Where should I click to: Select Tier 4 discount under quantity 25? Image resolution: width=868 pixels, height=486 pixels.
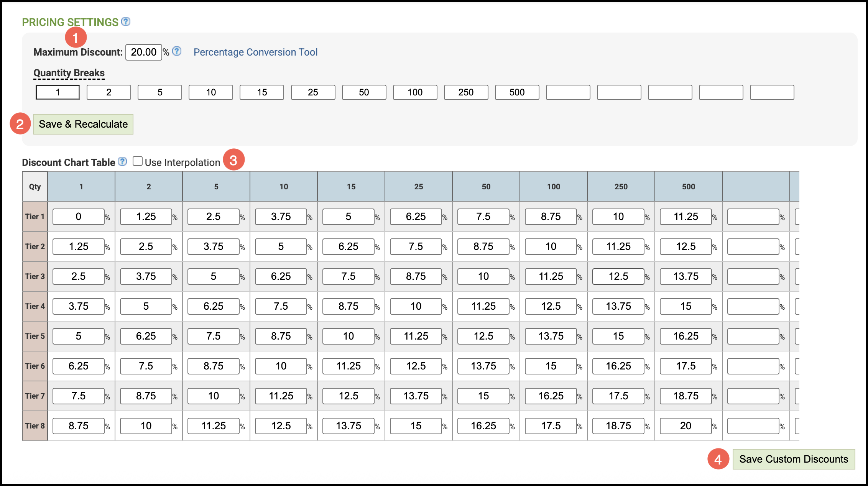[x=416, y=306]
